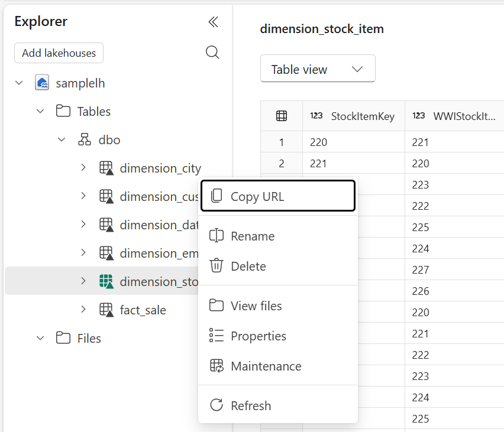
Task: Click the Add lakehouses button
Action: click(x=59, y=53)
